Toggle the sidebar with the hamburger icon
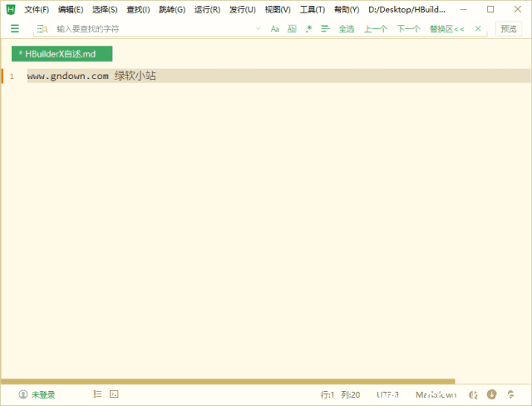Image resolution: width=532 pixels, height=406 pixels. [x=15, y=28]
